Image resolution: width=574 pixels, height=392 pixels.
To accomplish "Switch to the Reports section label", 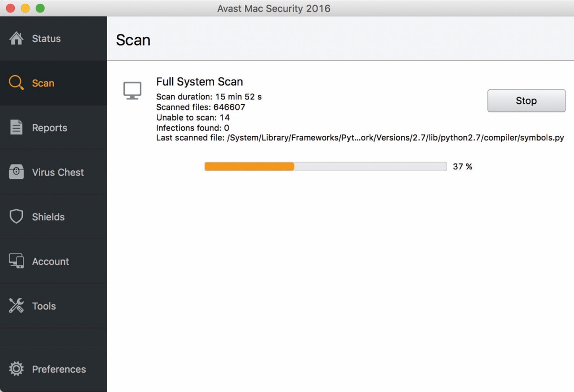I will (50, 128).
